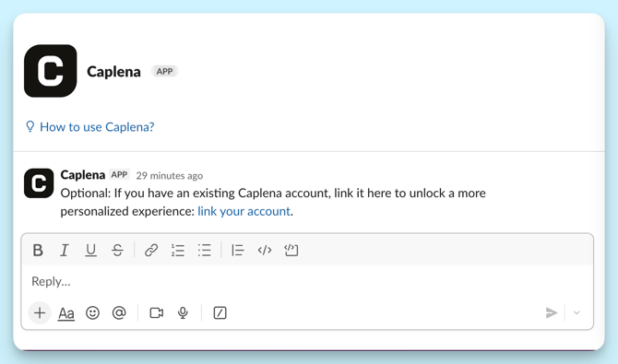Viewport: 618px width, 364px height.
Task: Send the message with the arrow icon
Action: [x=552, y=313]
